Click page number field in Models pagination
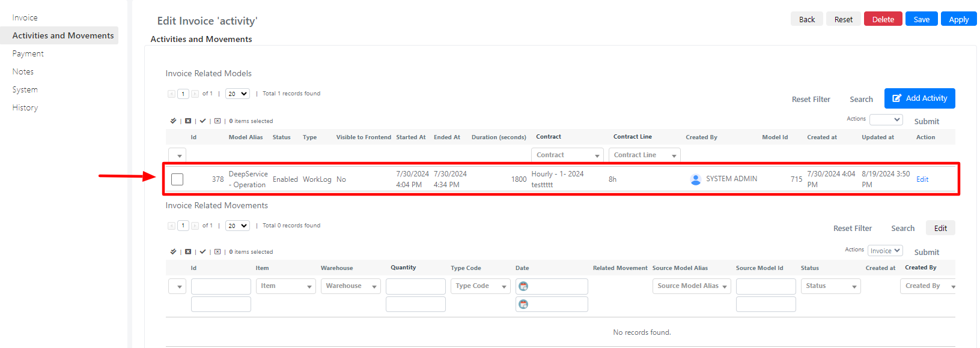Image resolution: width=980 pixels, height=348 pixels. pyautogui.click(x=183, y=94)
